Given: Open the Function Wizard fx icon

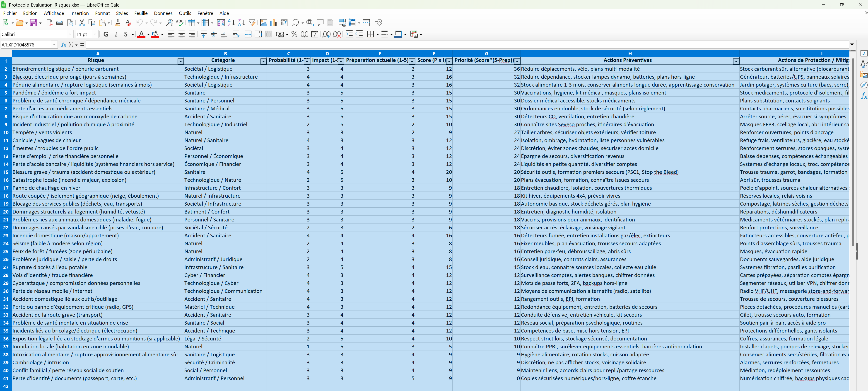Looking at the screenshot, I should [x=64, y=44].
